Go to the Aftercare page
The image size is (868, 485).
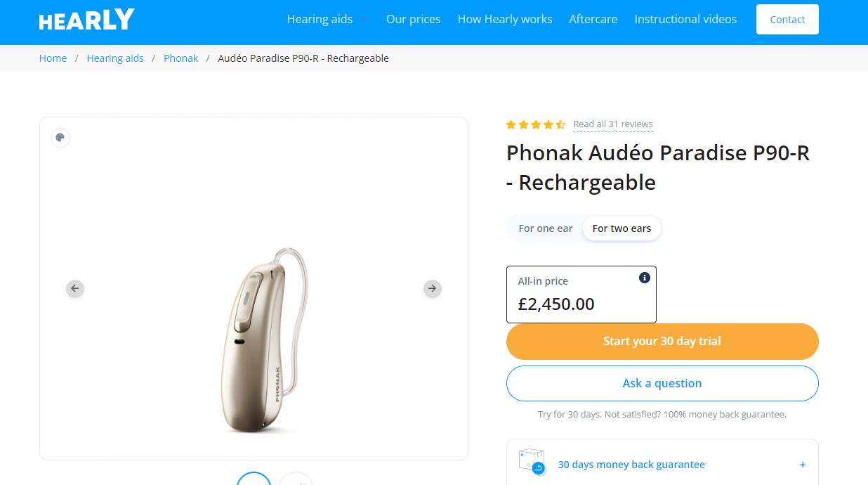click(593, 20)
